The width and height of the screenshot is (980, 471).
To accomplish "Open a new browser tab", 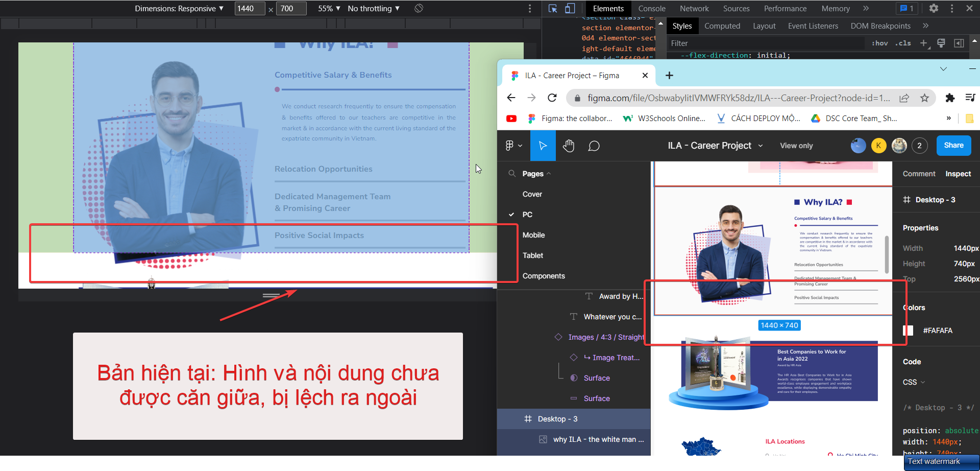I will coord(669,76).
